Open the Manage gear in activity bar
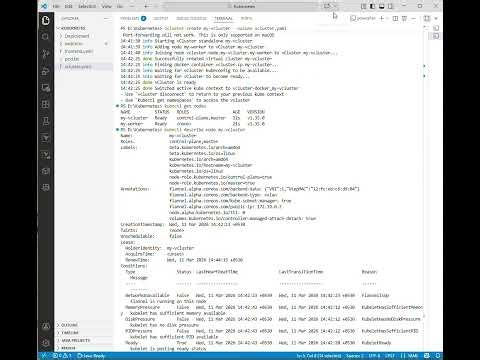480x360 pixels. pos(46,343)
